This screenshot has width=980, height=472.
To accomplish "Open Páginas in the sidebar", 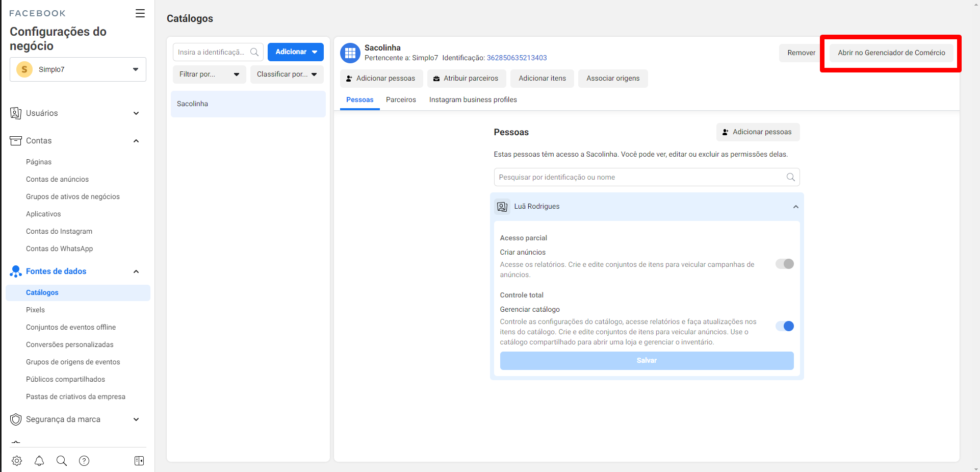I will point(39,162).
